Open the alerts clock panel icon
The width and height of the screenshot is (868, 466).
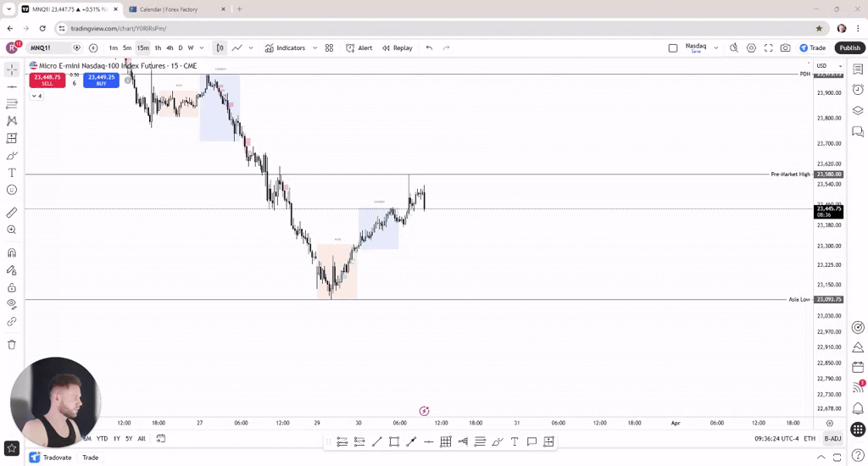point(858,90)
